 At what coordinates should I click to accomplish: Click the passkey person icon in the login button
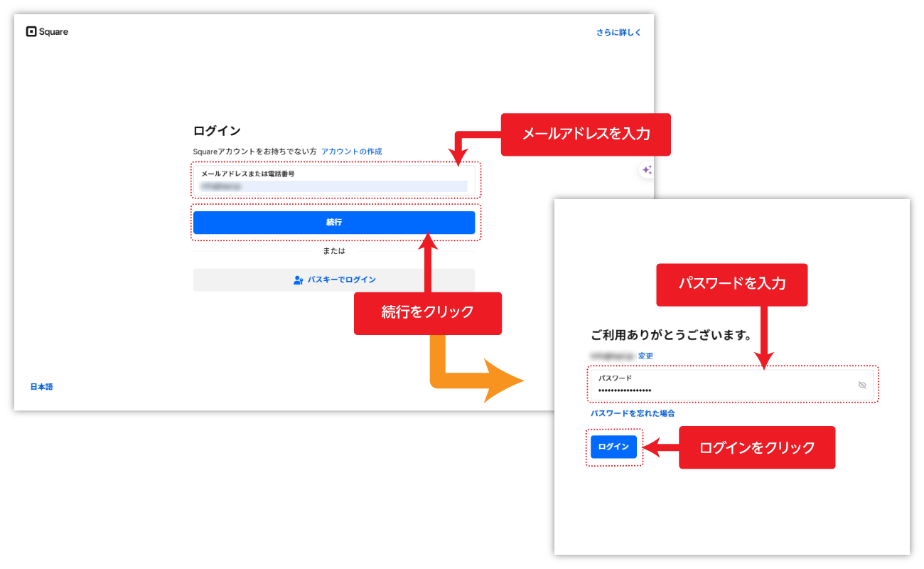click(299, 280)
